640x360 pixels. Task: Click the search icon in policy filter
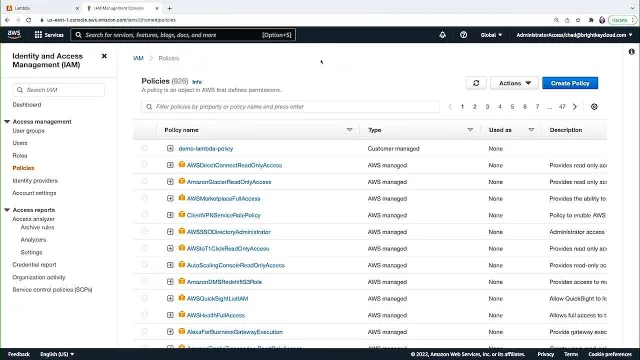[149, 107]
